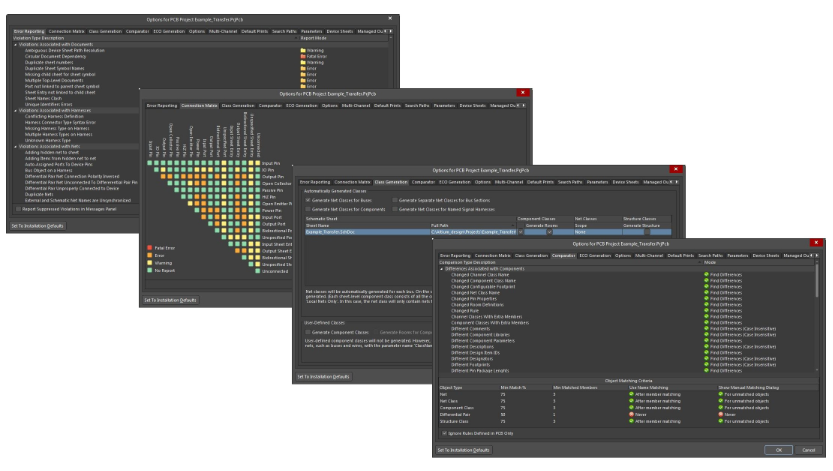This screenshot has height=471, width=833.
Task: Click Min Match % value in Differential Pair row
Action: point(503,414)
